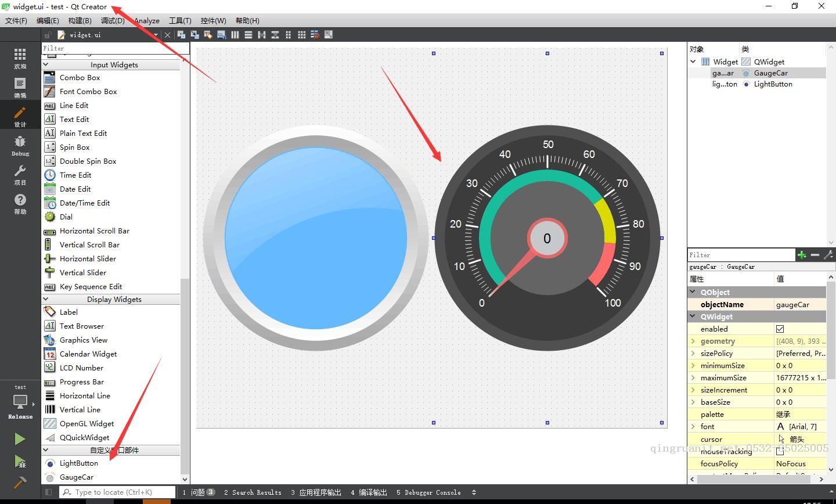The image size is (836, 504).
Task: Collapse the custom widgets category
Action: pyautogui.click(x=46, y=450)
